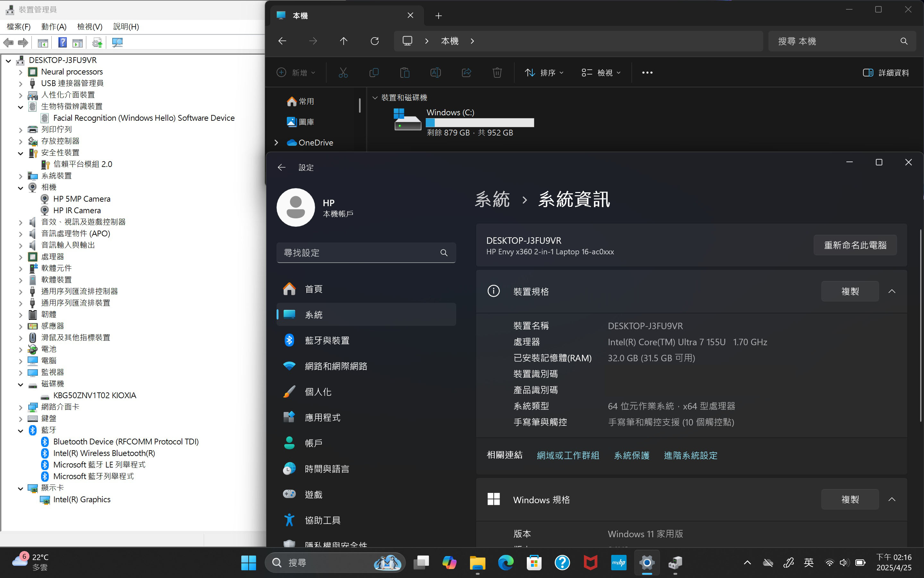Click 複製 button for Windows 規格
Image resolution: width=924 pixels, height=578 pixels.
click(850, 499)
